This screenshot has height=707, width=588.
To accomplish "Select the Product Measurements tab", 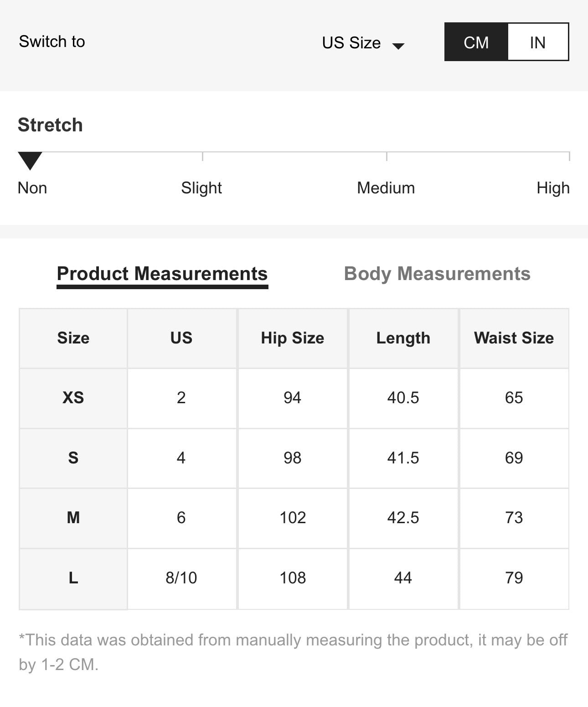I will (x=162, y=274).
